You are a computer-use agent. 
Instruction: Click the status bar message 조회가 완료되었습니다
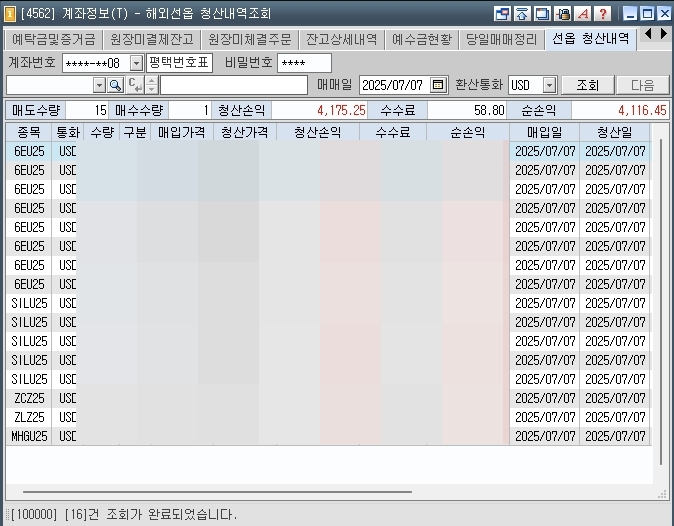pyautogui.click(x=172, y=514)
